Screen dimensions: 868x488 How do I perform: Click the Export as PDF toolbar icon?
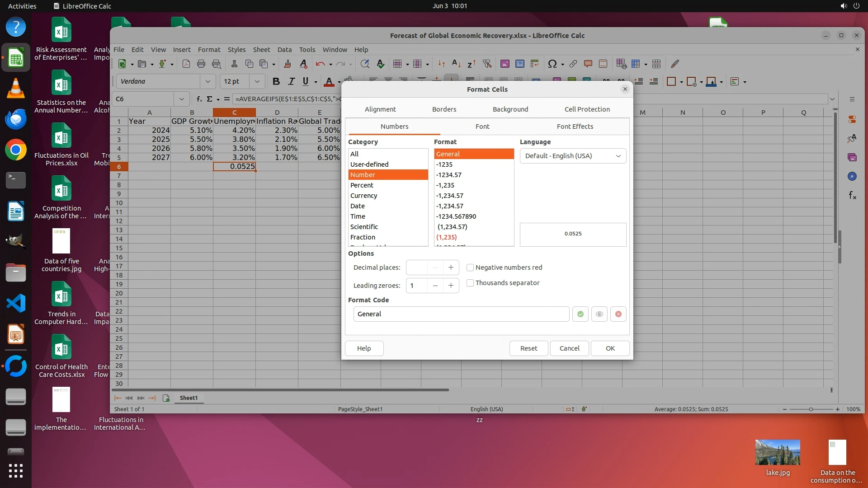pyautogui.click(x=186, y=64)
